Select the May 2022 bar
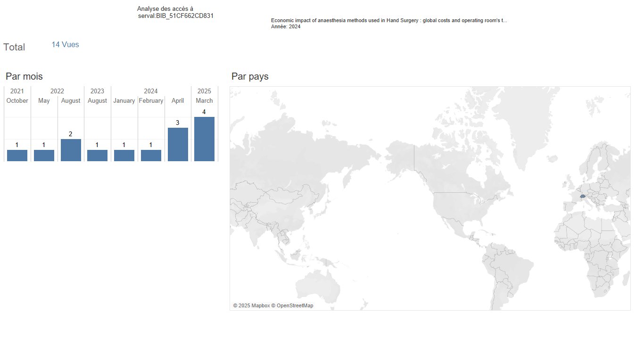 [44, 156]
